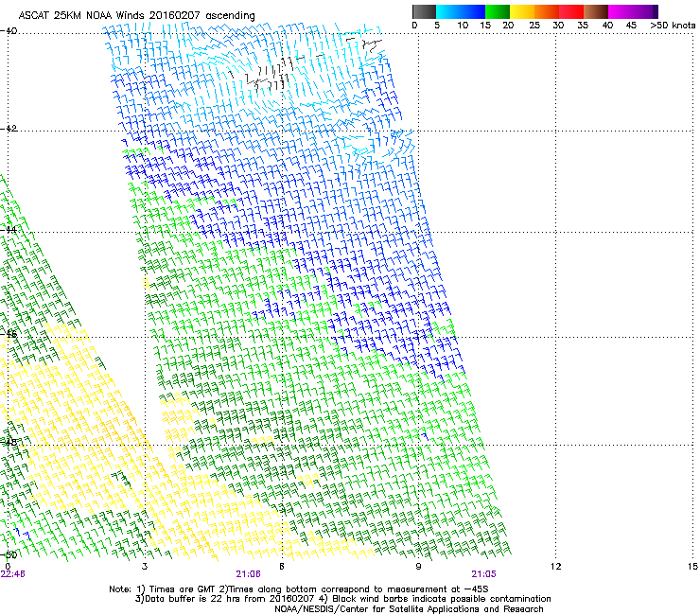Click the longitude 3 axis label
Image resolution: width=700 pixels, height=615 pixels.
(145, 567)
